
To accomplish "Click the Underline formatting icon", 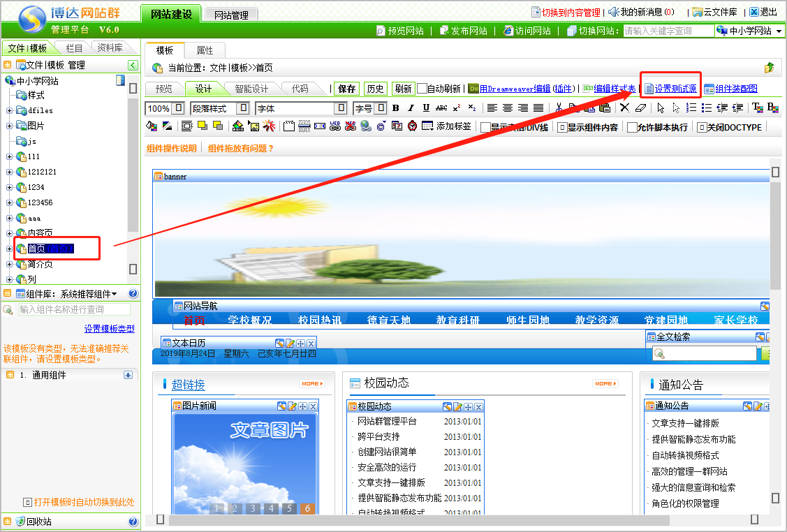I will (x=426, y=108).
